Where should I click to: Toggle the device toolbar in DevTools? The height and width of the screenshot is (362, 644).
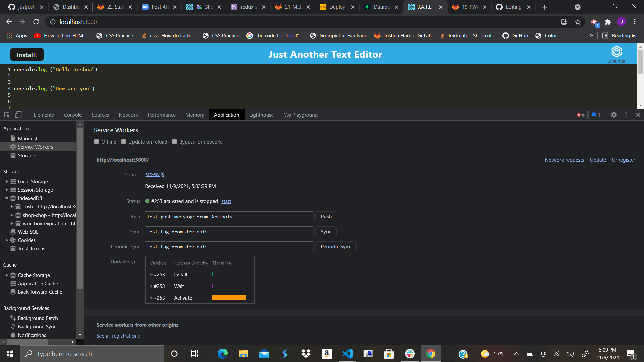(x=18, y=115)
